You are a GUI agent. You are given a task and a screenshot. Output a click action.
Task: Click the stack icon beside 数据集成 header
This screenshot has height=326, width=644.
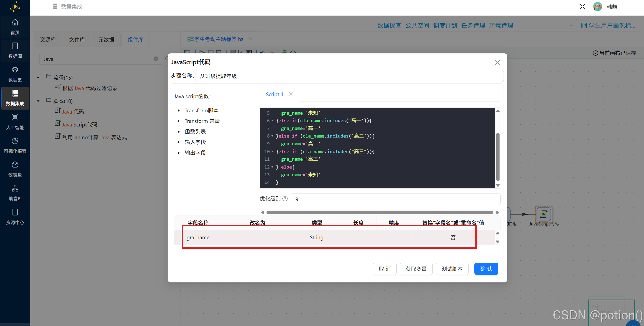point(55,6)
